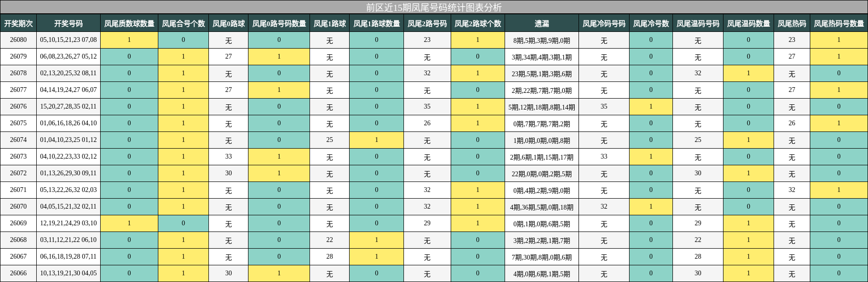Viewport: 868px width, 282px height.
Task: Click the 凤尾热码 header
Action: 792,23
